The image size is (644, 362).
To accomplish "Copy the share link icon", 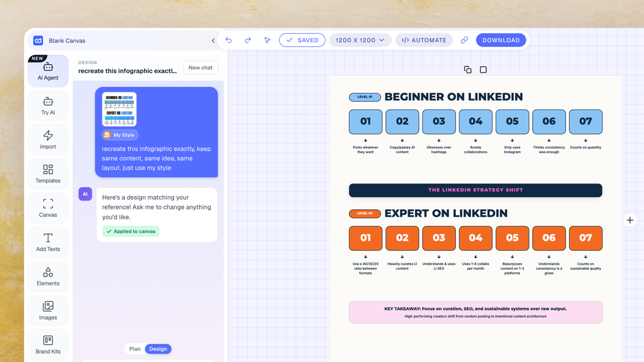I will (x=464, y=40).
